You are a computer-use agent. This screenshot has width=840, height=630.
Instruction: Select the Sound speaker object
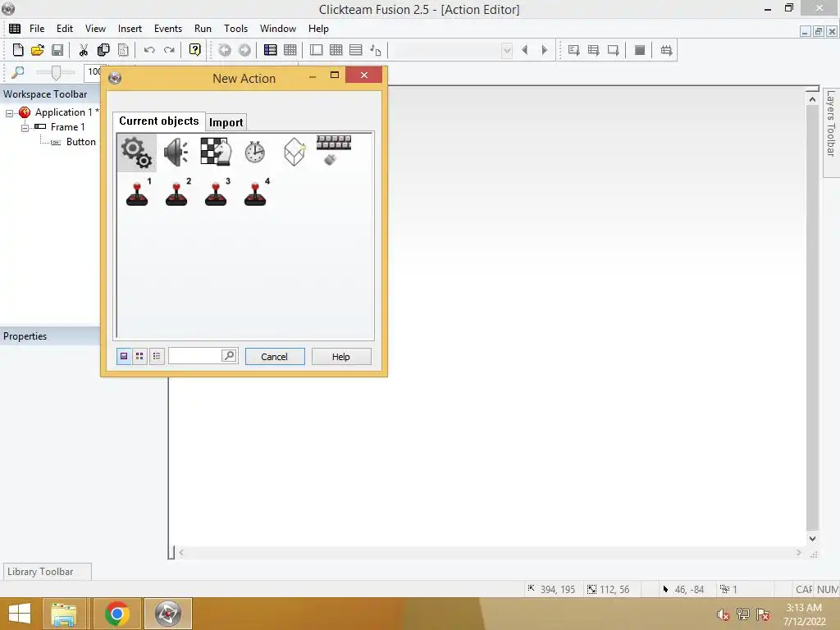(176, 153)
